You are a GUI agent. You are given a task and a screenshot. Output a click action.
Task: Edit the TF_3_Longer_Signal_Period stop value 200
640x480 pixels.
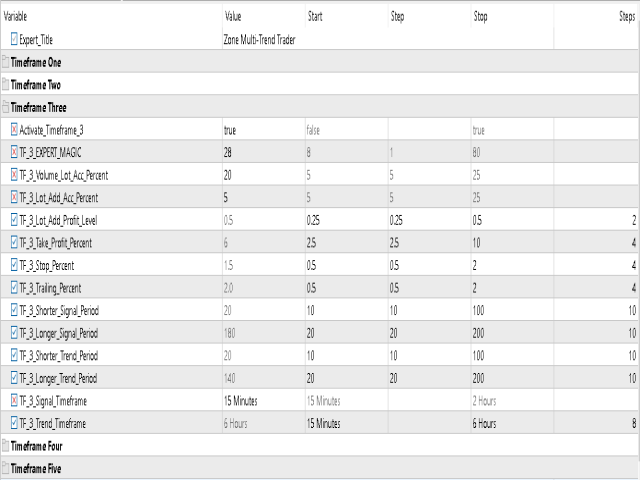[478, 333]
